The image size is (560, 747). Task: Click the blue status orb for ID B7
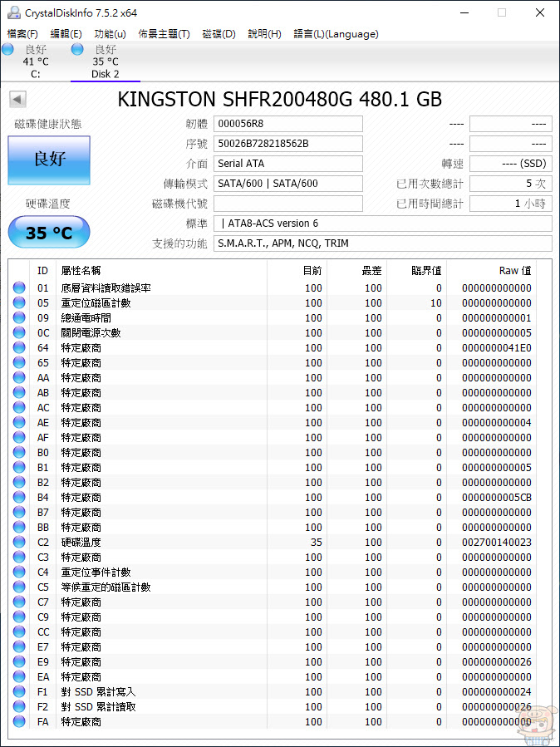point(19,512)
